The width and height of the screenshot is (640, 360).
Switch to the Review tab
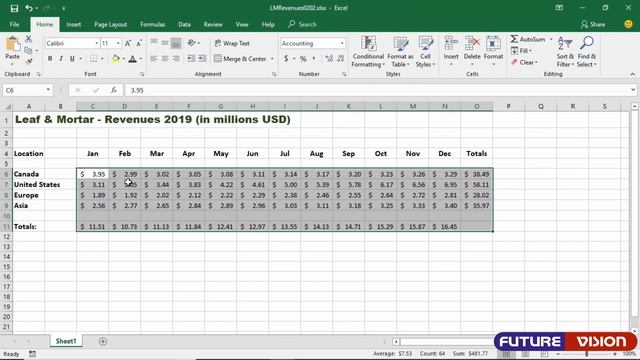coord(213,24)
